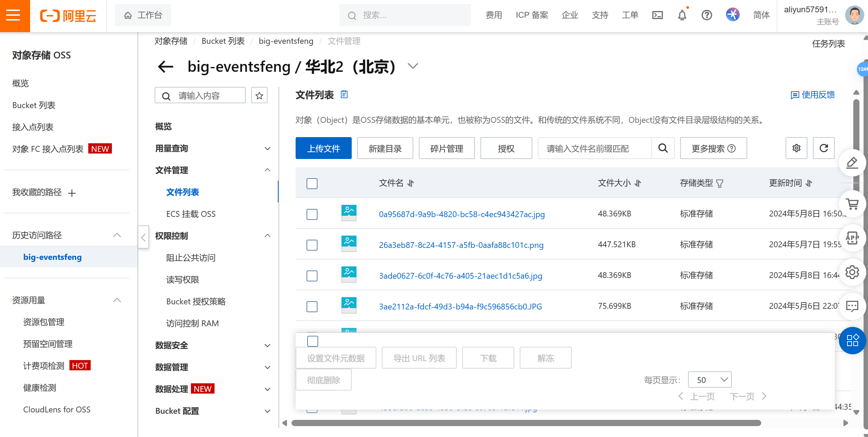
Task: Copy file list doc icon beside 文件列表
Action: (x=344, y=94)
